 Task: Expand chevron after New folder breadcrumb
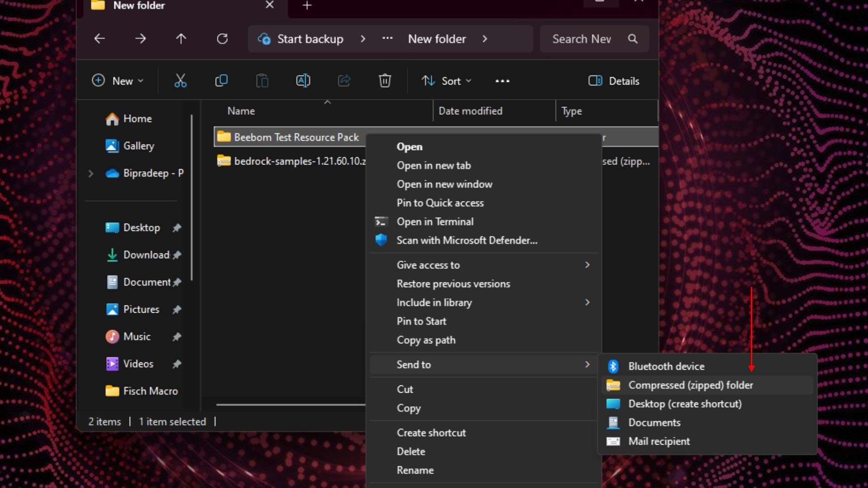485,39
